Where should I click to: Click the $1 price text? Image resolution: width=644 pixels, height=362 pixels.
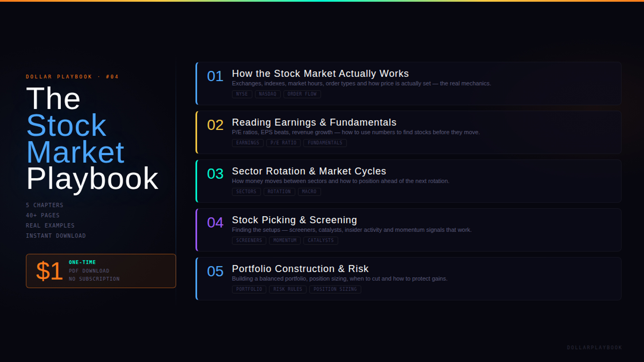tap(49, 271)
